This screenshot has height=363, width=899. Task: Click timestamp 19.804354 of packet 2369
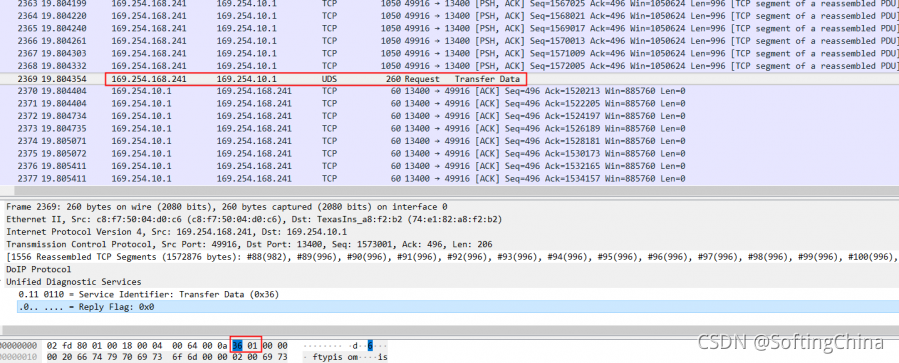(65, 79)
